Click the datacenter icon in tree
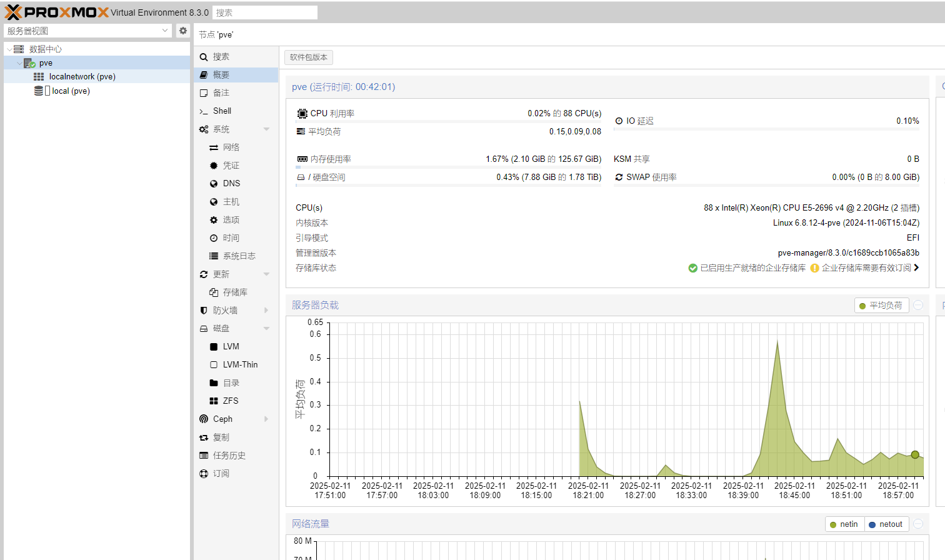 click(x=19, y=49)
